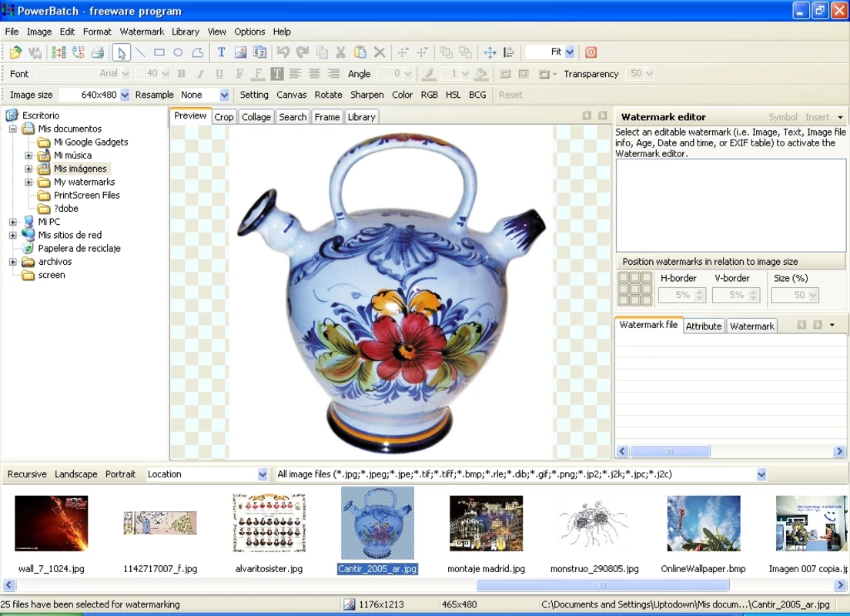This screenshot has height=616, width=850.
Task: Insert date and time watermark
Action: click(x=260, y=52)
